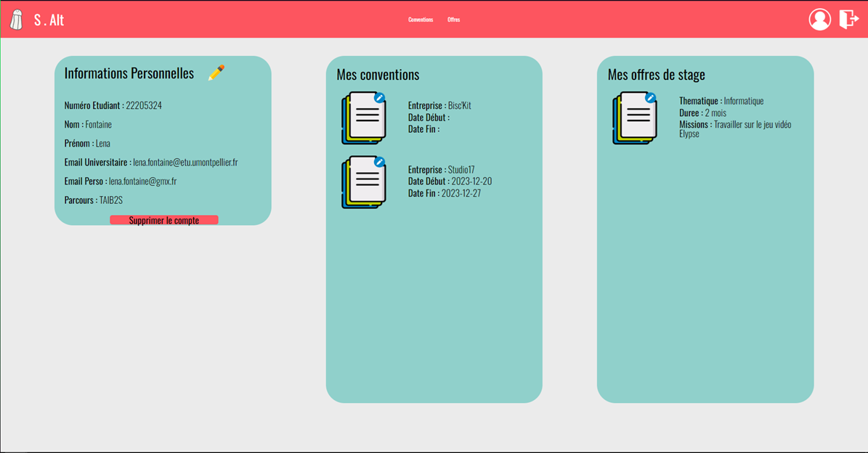Click the edit badge on the Informatique offer

(650, 98)
